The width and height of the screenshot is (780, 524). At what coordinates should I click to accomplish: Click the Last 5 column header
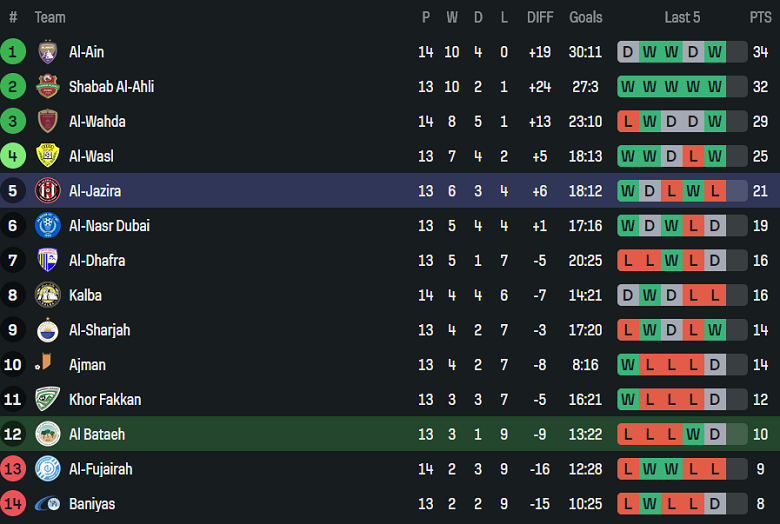click(682, 17)
